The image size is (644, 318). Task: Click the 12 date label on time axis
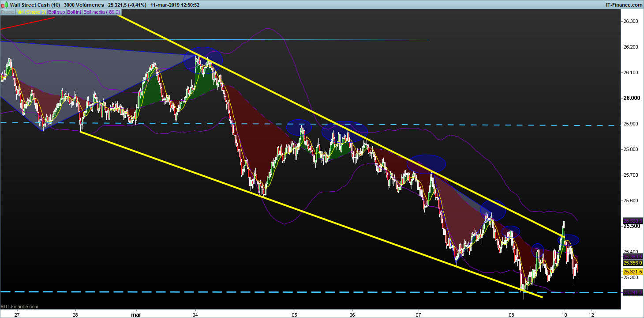coord(592,315)
